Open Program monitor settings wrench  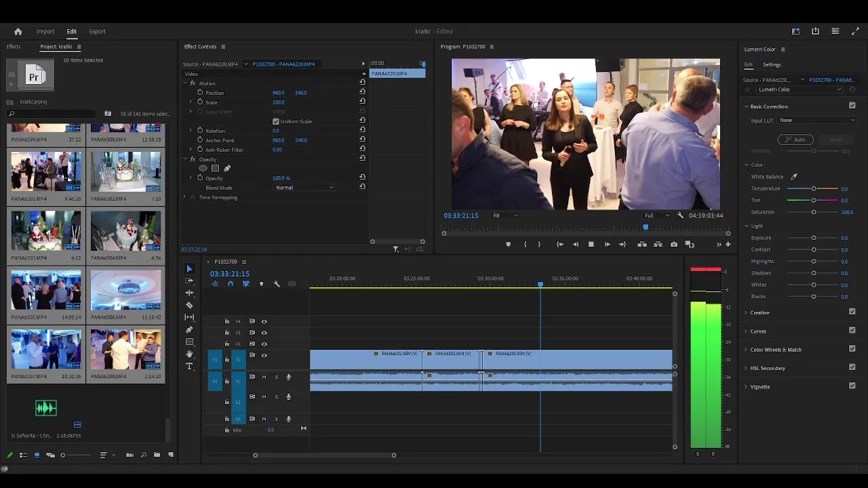pyautogui.click(x=680, y=216)
